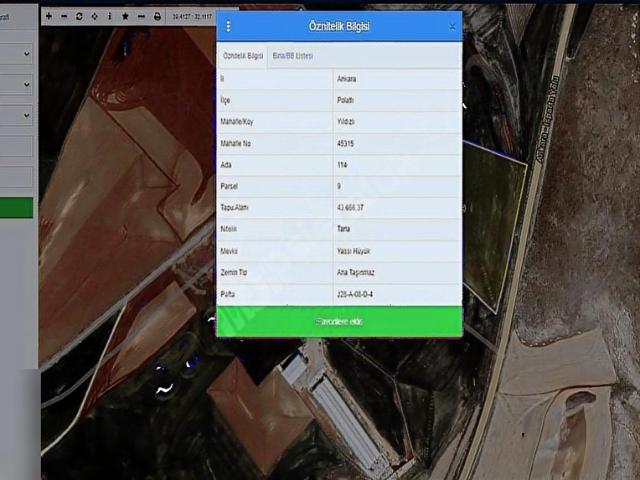Open the Bina/BB Listesi tab
The width and height of the screenshot is (640, 480).
click(x=293, y=55)
